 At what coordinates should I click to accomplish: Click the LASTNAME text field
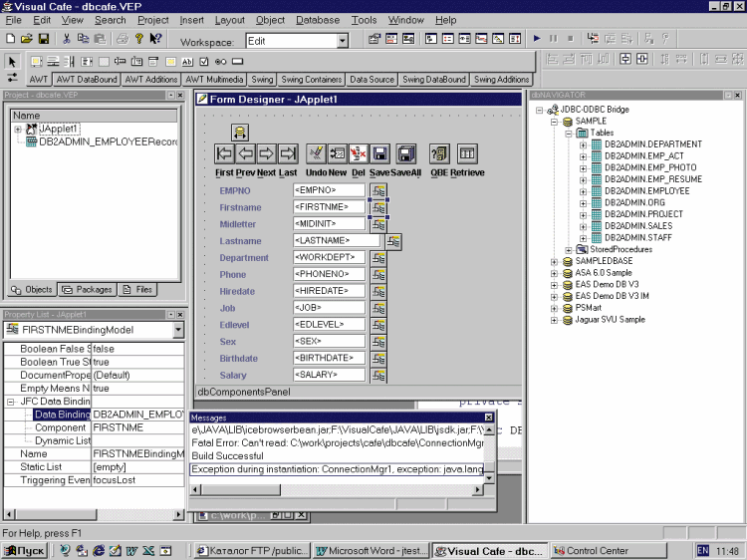(x=337, y=241)
